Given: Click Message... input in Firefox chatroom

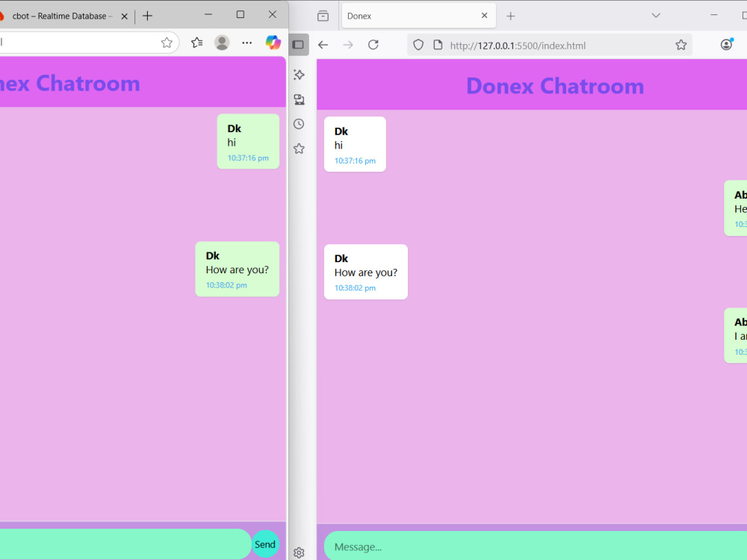Looking at the screenshot, I should pos(536,547).
